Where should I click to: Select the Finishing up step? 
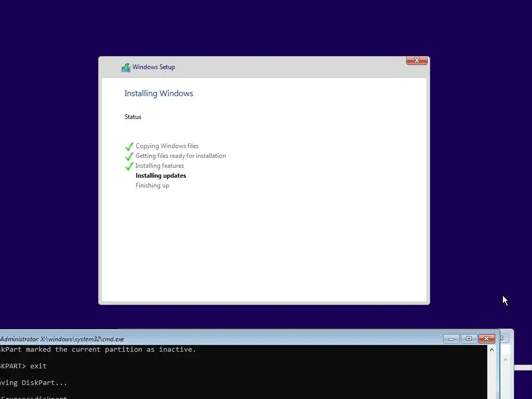[152, 185]
